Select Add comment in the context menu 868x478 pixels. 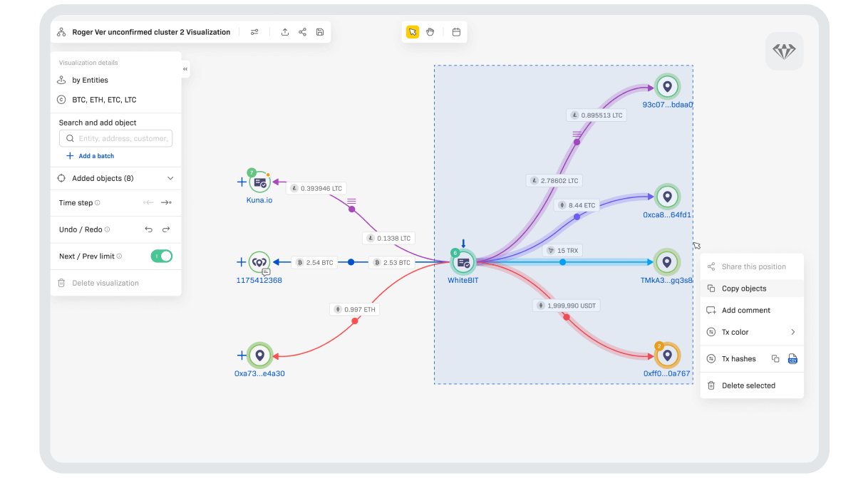tap(747, 310)
